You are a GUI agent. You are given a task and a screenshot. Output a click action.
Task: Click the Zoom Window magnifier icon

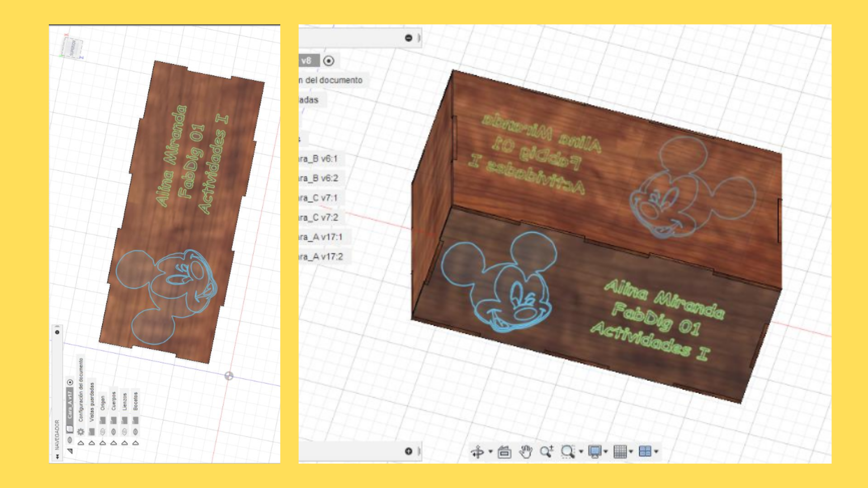pos(567,451)
